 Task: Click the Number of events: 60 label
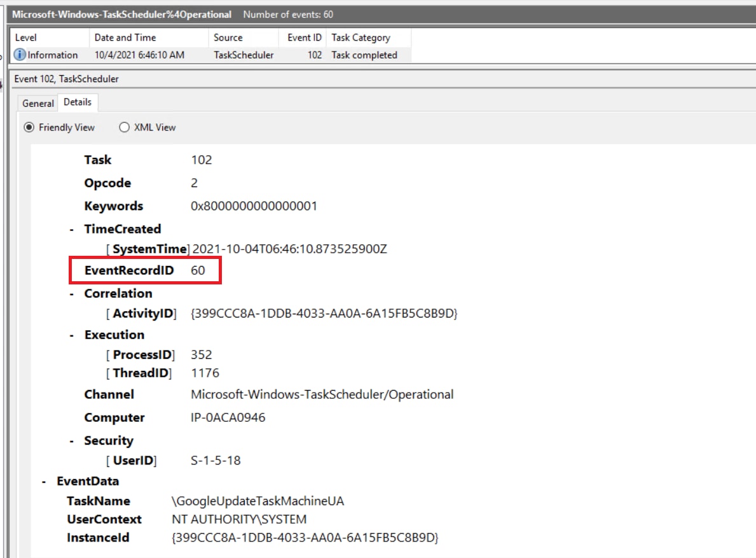(288, 15)
